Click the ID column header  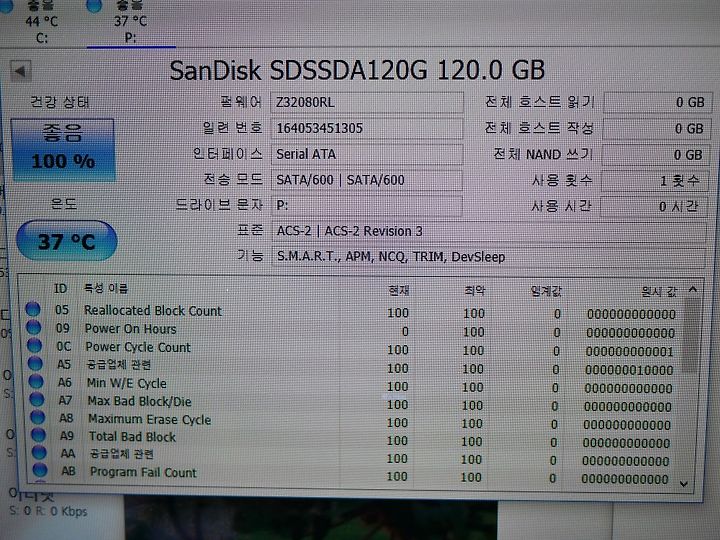tap(61, 288)
